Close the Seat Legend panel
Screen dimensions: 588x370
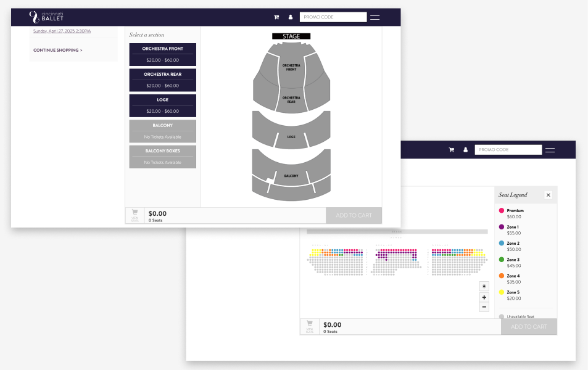[549, 195]
